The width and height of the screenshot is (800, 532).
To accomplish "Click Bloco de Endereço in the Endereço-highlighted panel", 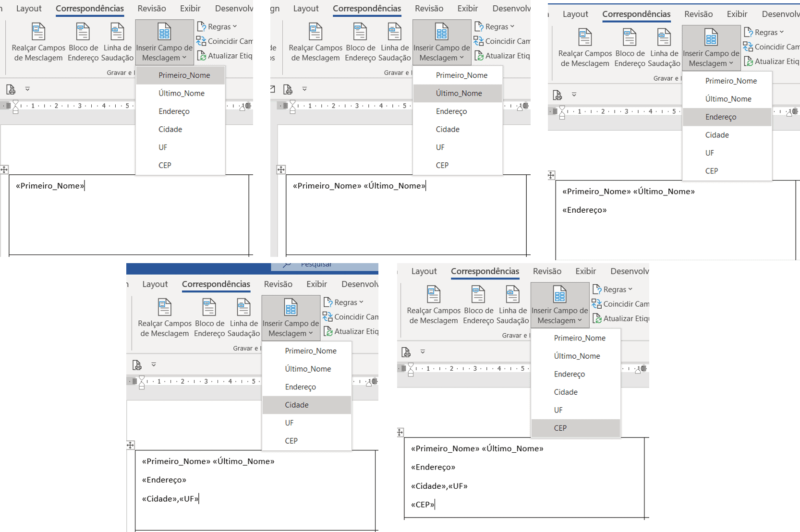I will (630, 48).
